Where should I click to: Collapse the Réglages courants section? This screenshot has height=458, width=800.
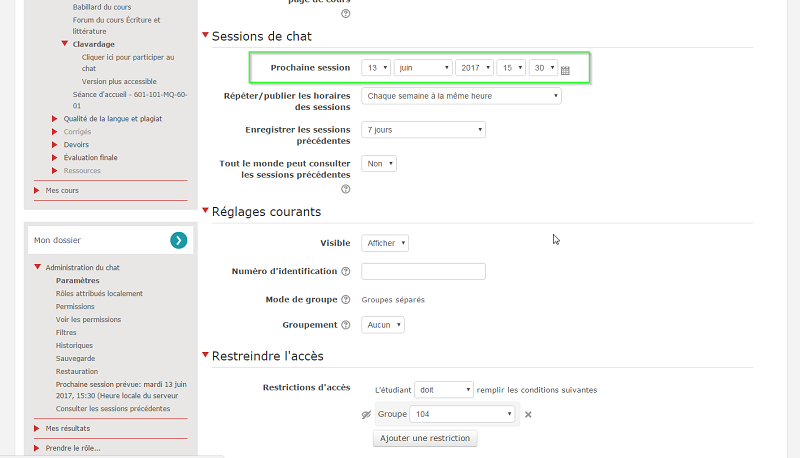[206, 211]
